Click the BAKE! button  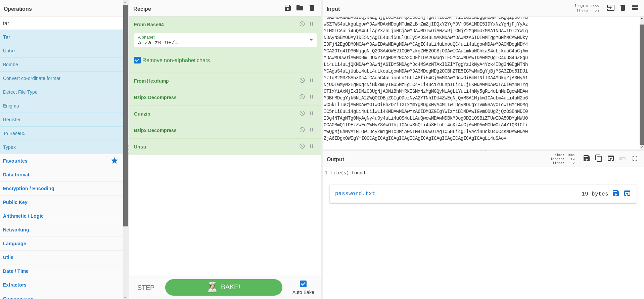(224, 287)
